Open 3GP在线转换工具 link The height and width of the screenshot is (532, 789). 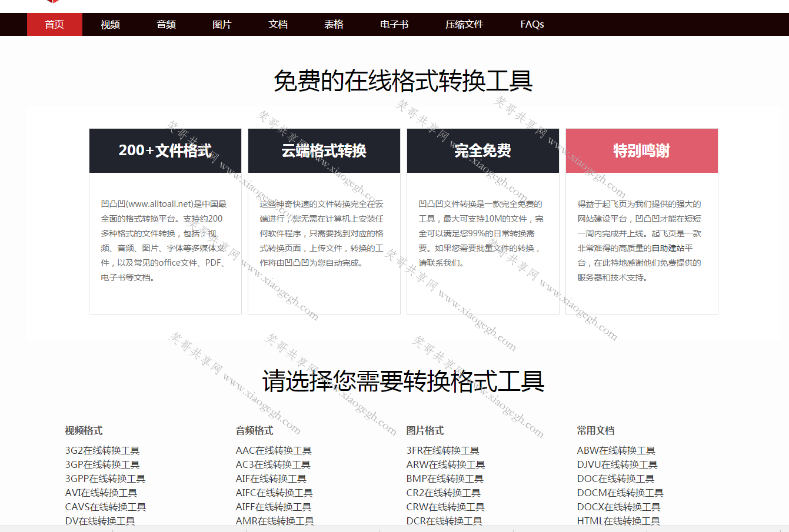point(102,464)
